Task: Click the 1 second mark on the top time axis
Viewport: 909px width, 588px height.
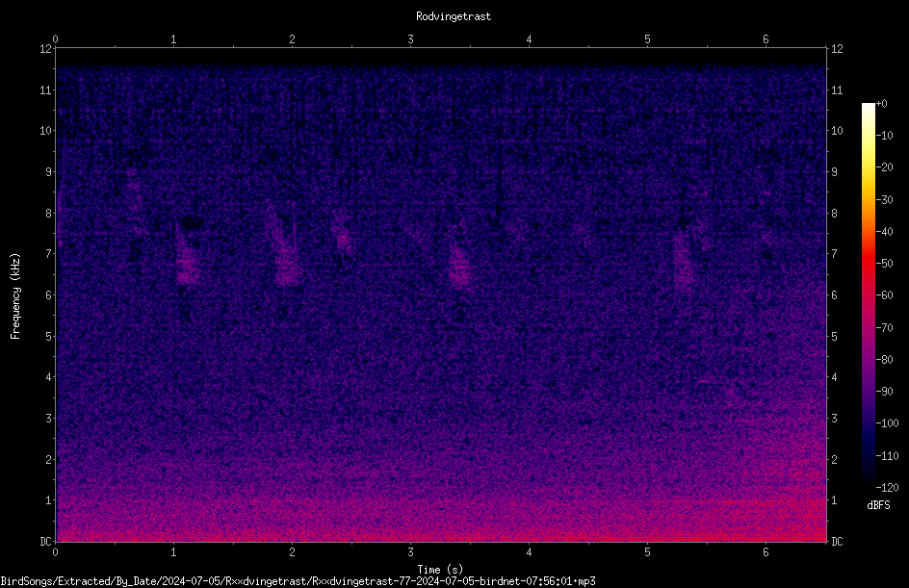Action: [x=173, y=39]
